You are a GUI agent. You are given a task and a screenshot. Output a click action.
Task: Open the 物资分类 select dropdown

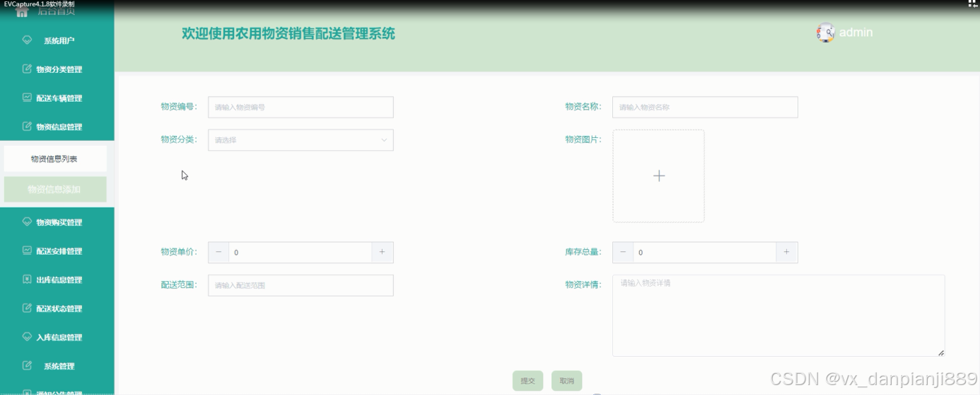[x=301, y=140]
